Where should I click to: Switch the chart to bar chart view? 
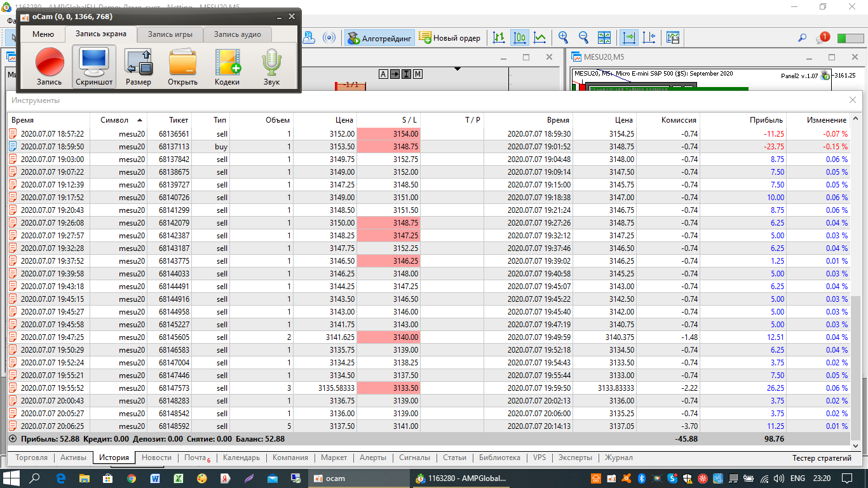pos(499,37)
